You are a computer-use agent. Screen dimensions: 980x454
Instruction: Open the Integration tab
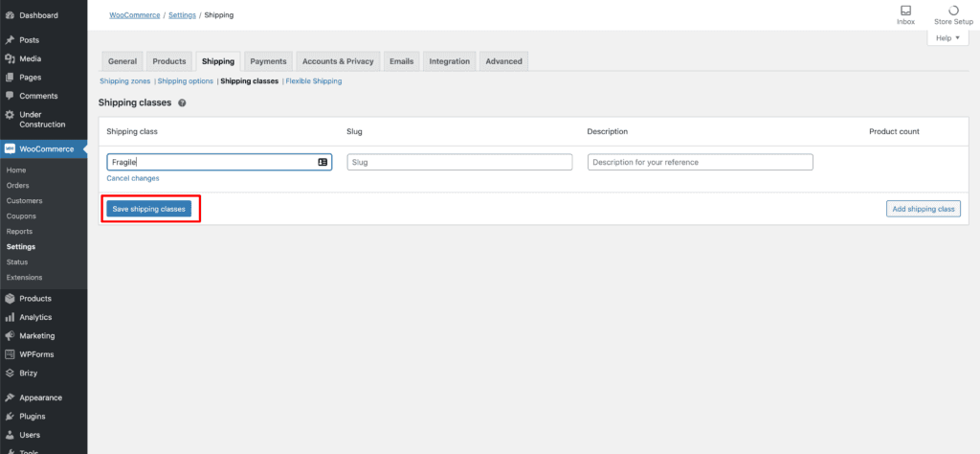[x=450, y=61]
